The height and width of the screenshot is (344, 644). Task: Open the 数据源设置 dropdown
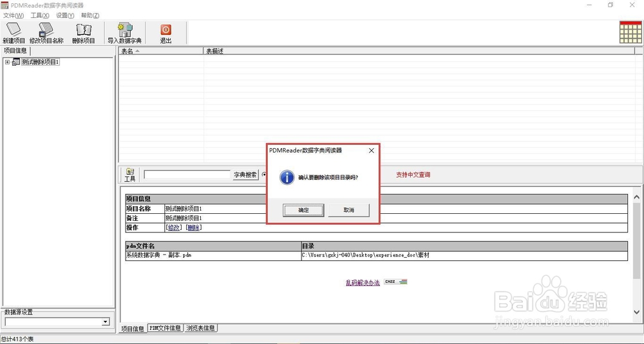point(106,322)
